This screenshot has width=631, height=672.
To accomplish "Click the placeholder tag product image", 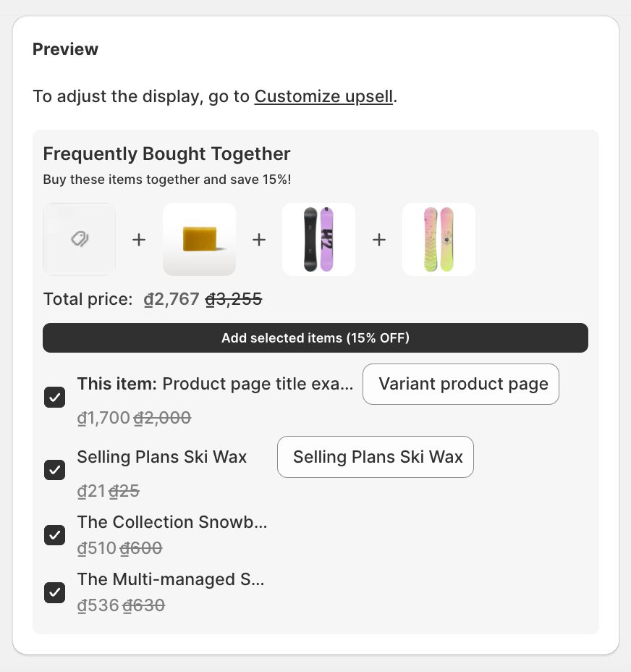I will pos(80,240).
